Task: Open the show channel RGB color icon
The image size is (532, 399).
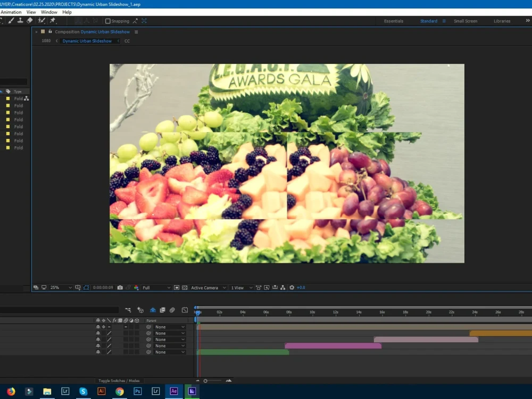Action: tap(136, 287)
